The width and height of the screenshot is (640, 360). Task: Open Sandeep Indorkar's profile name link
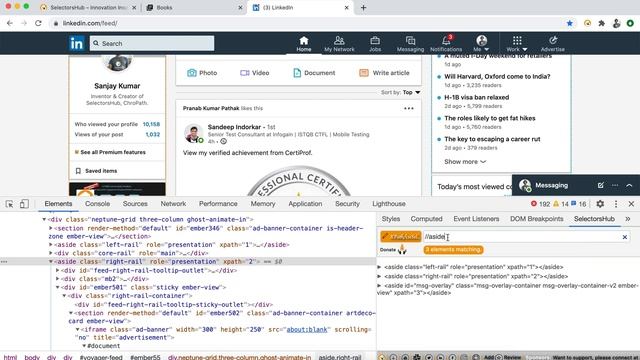234,127
